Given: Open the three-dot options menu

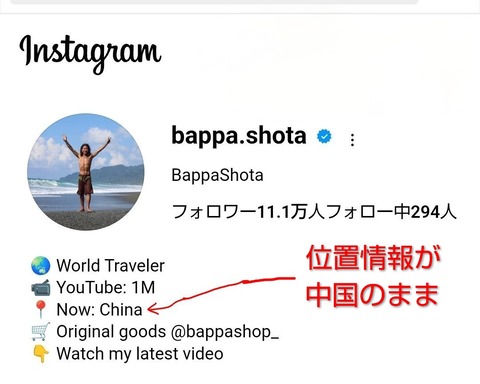Looking at the screenshot, I should tap(352, 140).
